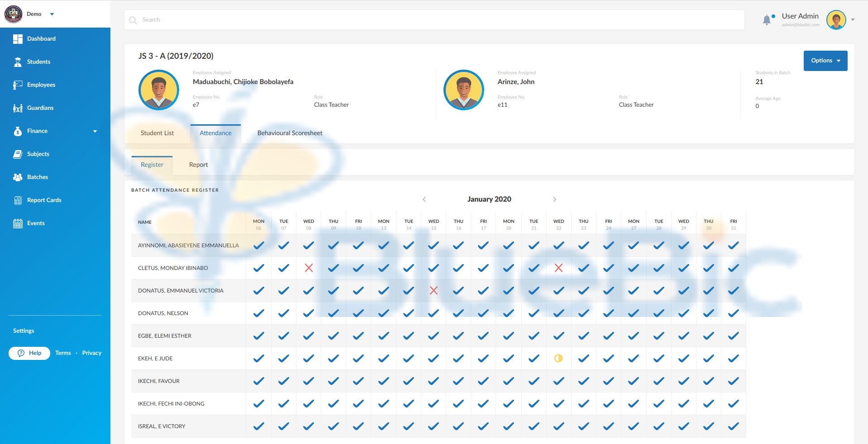Toggle Donatus Emmanuel's absent mark Wed 15
This screenshot has height=444, width=868.
click(x=434, y=291)
